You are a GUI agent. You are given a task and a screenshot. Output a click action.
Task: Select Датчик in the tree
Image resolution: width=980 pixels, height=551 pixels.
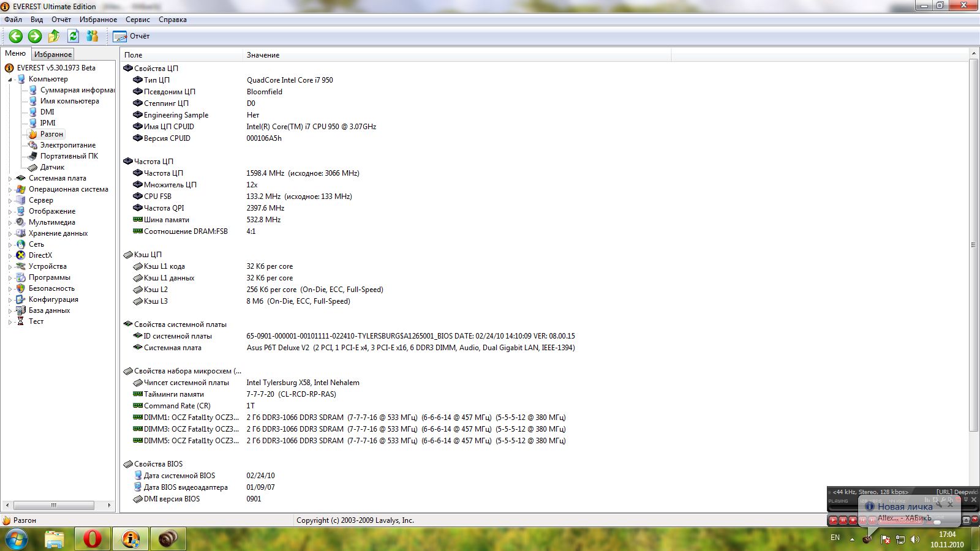click(x=52, y=167)
